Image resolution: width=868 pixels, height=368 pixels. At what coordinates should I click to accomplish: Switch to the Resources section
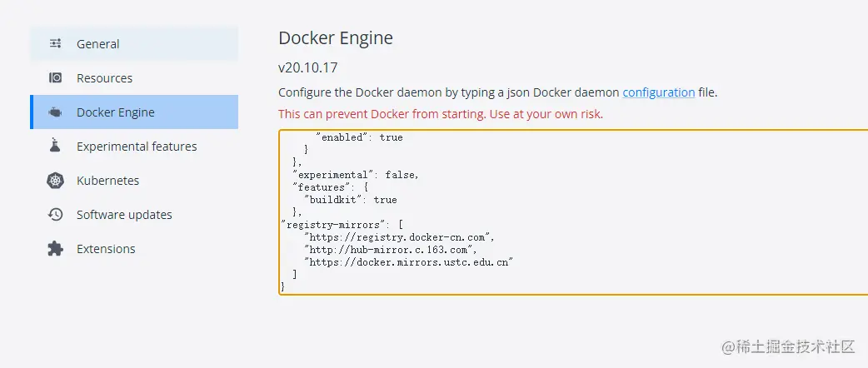[x=134, y=78]
